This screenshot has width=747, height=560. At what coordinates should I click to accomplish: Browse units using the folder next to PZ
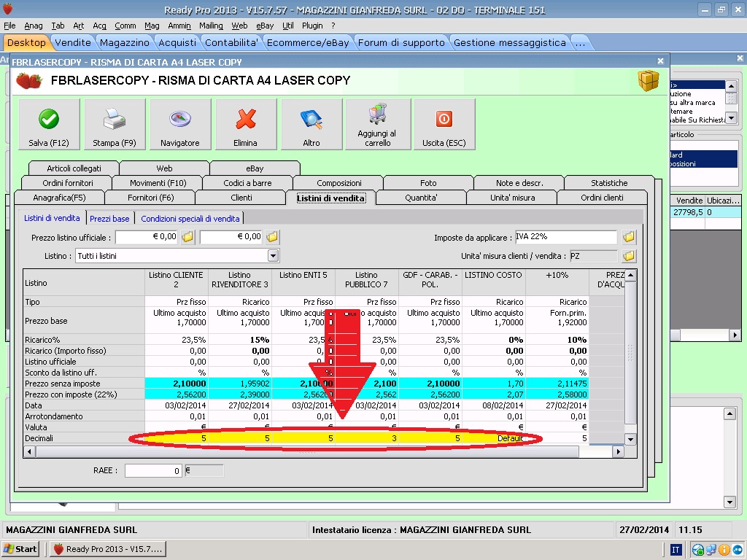coord(629,256)
